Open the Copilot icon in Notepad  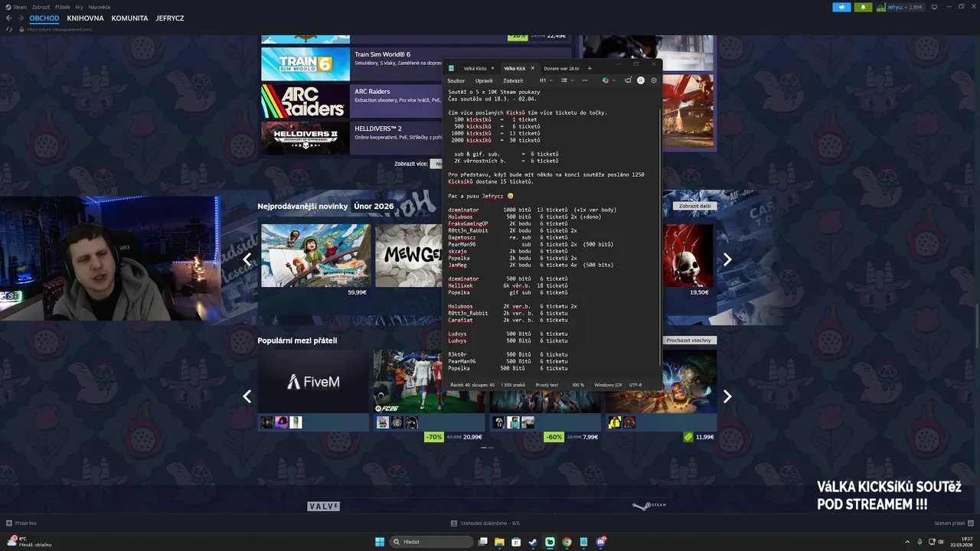pos(605,80)
